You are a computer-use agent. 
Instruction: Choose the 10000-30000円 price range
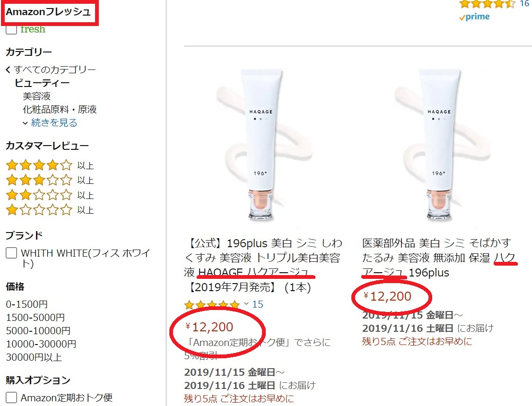click(x=41, y=344)
